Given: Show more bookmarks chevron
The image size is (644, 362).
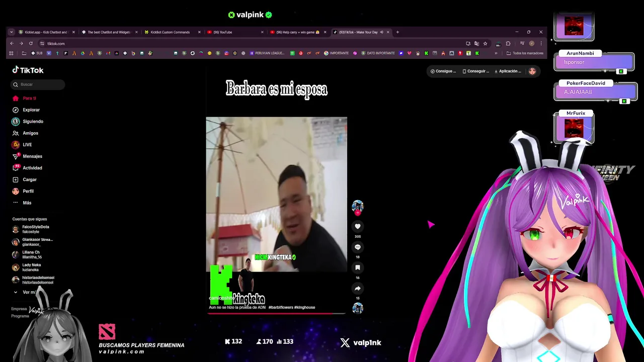Looking at the screenshot, I should [x=496, y=53].
